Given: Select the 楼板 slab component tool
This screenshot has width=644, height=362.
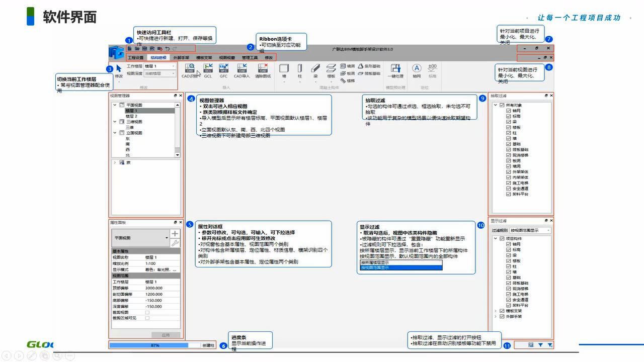Looking at the screenshot, I should pyautogui.click(x=331, y=70).
